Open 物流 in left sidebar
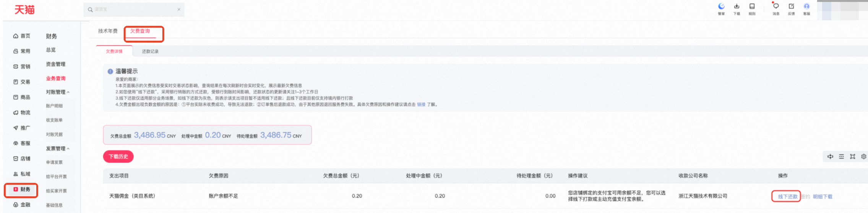868x213 pixels. click(22, 113)
